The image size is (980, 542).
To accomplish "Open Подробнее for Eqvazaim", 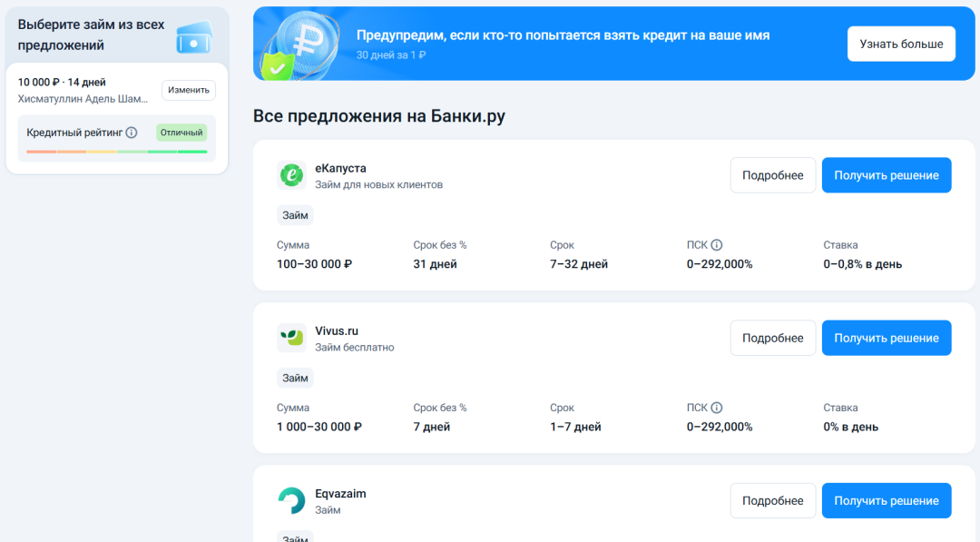I will (x=772, y=500).
